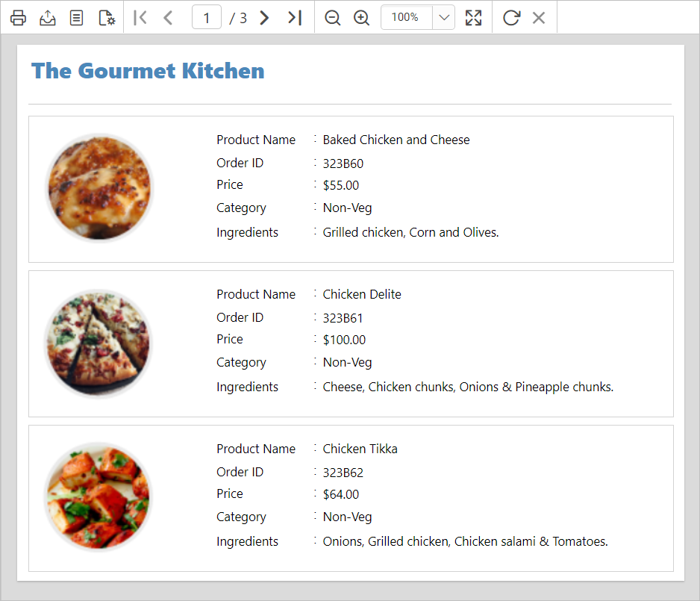Open page setup icon with gear
Viewport: 700px width, 601px height.
coord(107,18)
